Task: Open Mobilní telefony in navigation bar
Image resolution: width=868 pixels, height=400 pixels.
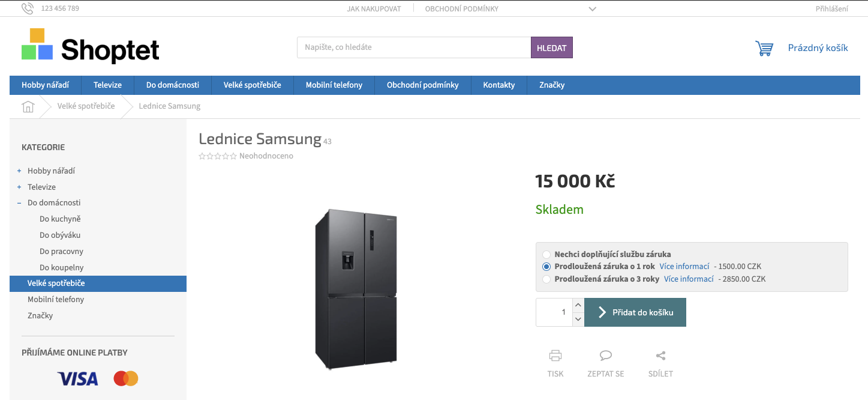Action: (x=334, y=85)
